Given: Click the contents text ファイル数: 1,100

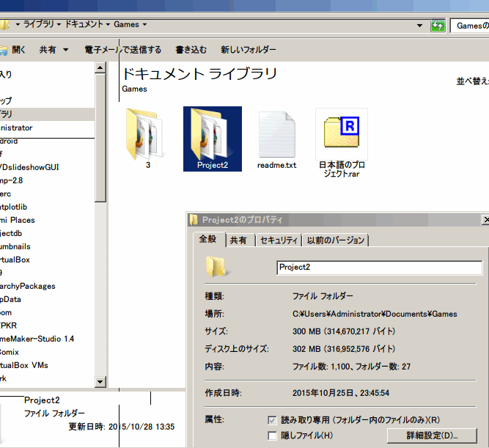Looking at the screenshot, I should (321, 367).
